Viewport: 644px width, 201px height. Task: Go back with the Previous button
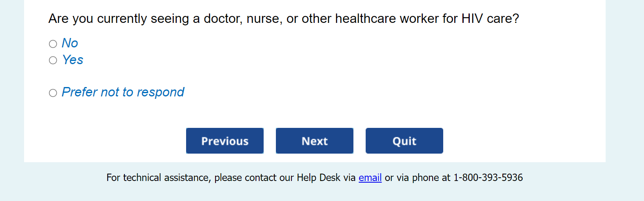pos(224,141)
